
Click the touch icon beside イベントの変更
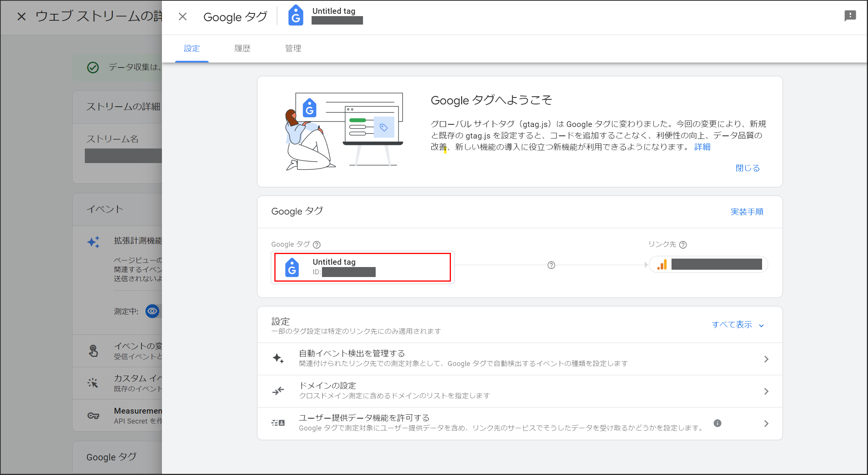click(x=93, y=351)
